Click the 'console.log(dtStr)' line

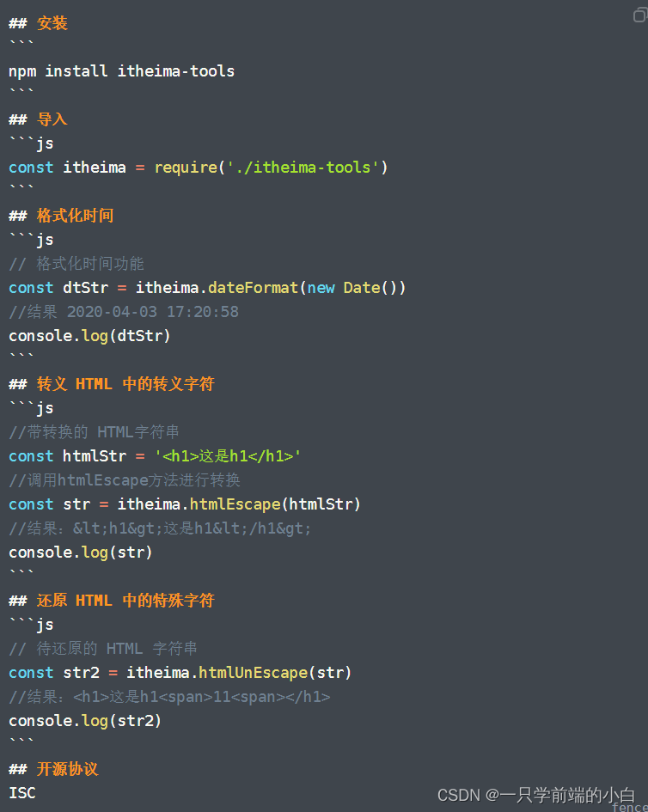tap(89, 336)
